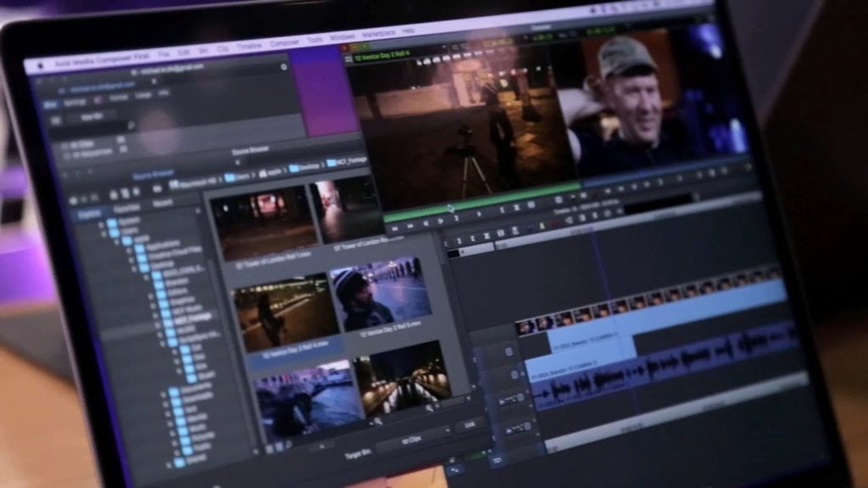
Task: Select the Recent tab in Source Browser
Action: (162, 203)
